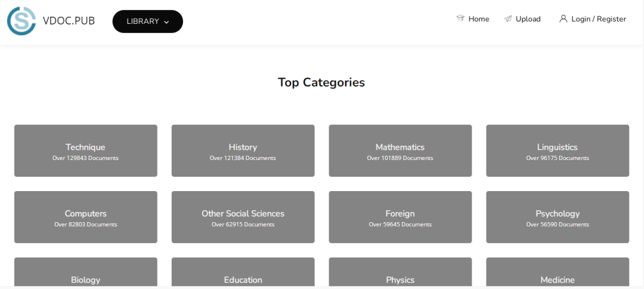Select the Mathematics category card
The image size is (644, 289).
point(400,150)
